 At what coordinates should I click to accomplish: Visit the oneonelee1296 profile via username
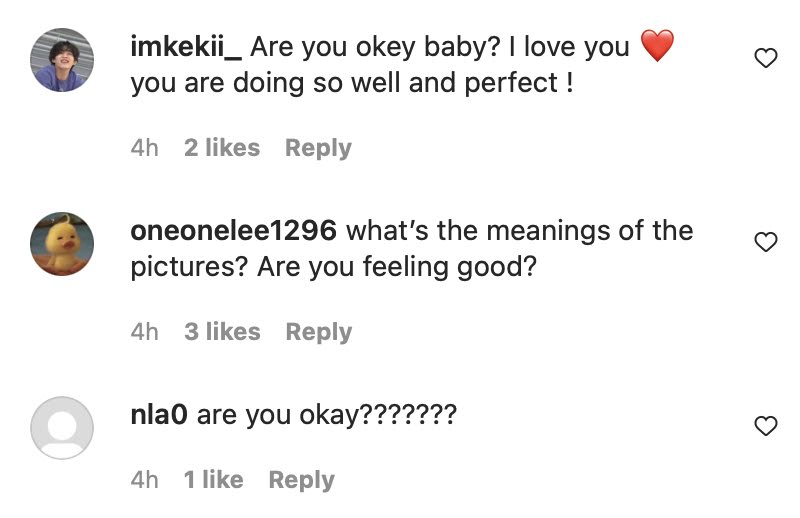pyautogui.click(x=233, y=230)
